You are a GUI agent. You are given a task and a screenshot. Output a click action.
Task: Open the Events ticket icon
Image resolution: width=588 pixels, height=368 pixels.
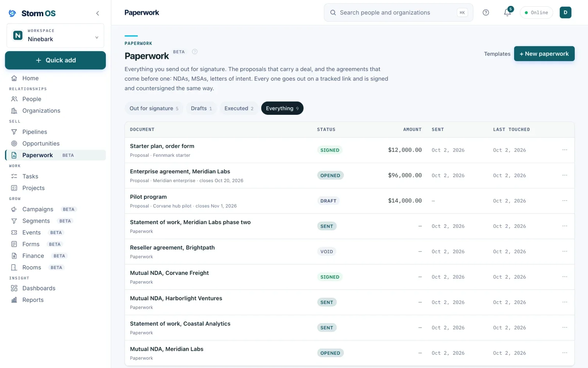14,233
